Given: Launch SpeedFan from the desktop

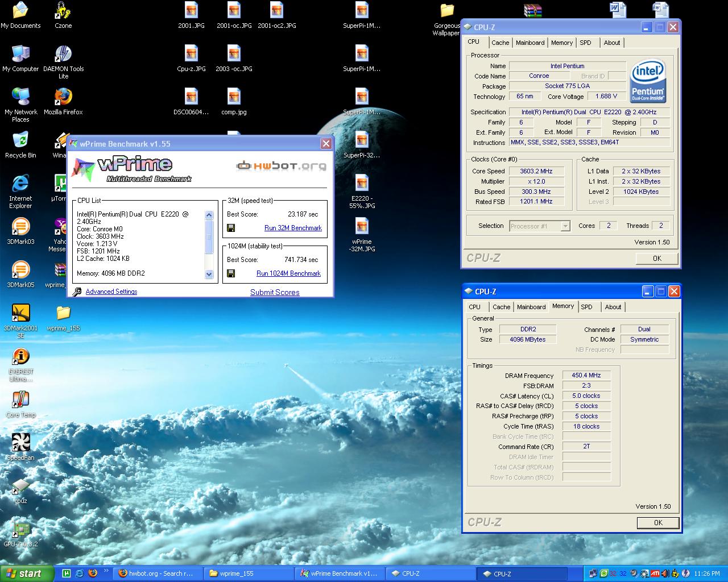Looking at the screenshot, I should [x=20, y=447].
